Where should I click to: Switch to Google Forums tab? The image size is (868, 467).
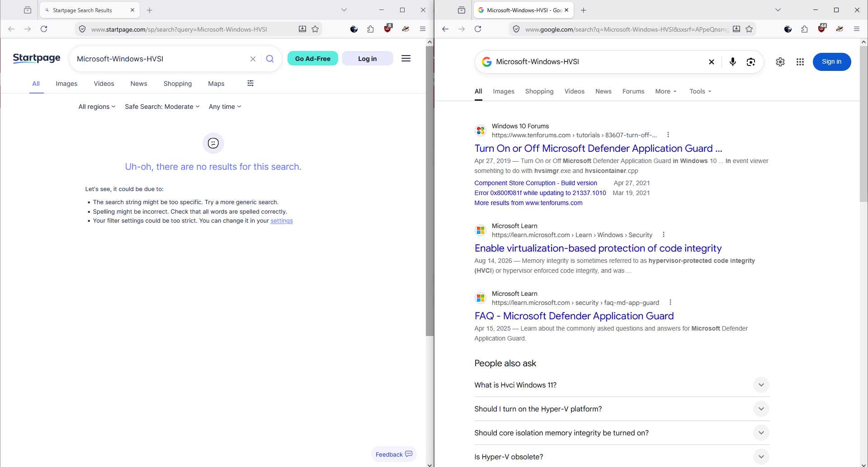(633, 91)
